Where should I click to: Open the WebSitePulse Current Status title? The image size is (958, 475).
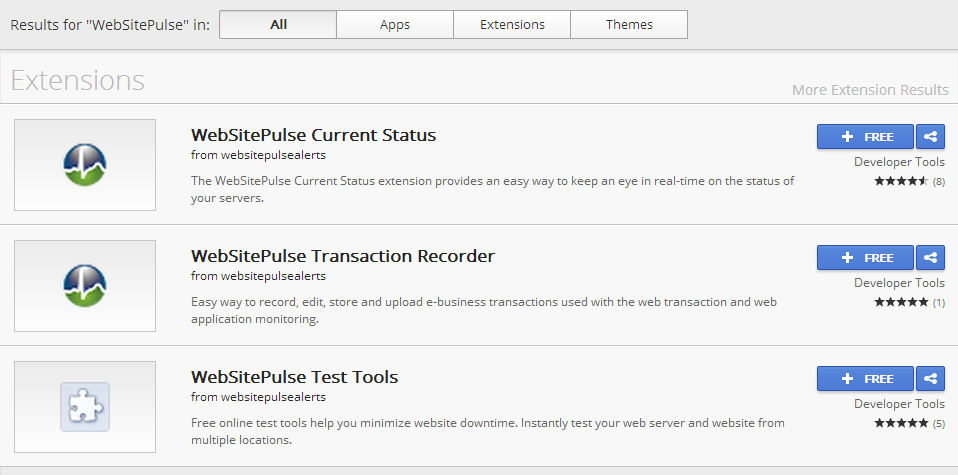click(313, 134)
